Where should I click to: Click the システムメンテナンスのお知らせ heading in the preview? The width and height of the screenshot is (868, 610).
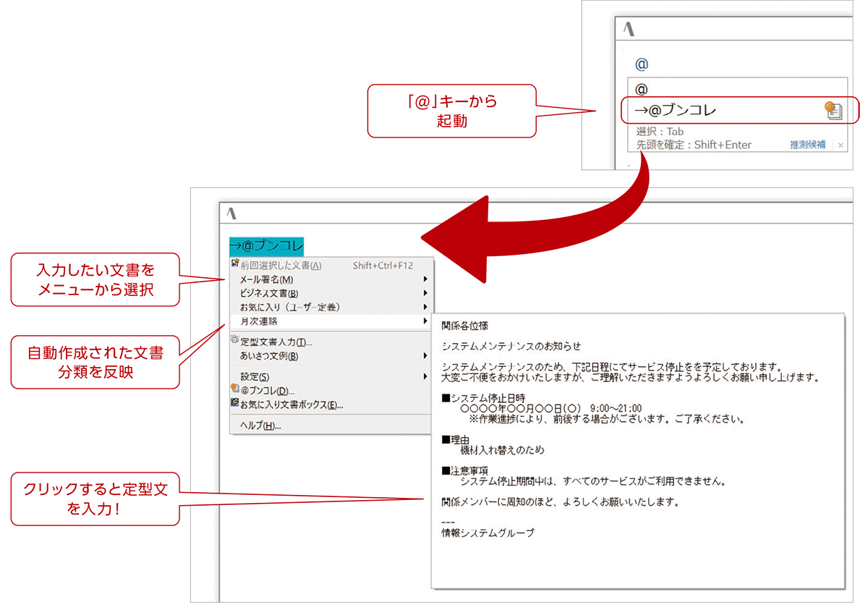point(511,347)
